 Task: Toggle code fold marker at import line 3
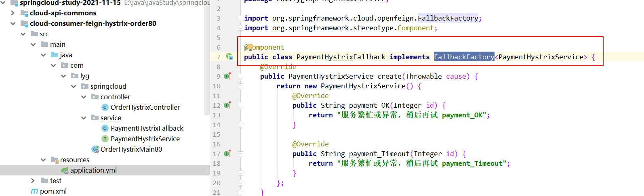[240, 18]
